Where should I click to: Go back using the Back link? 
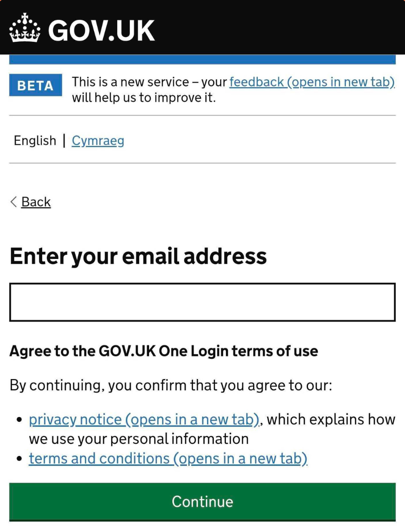click(x=36, y=202)
